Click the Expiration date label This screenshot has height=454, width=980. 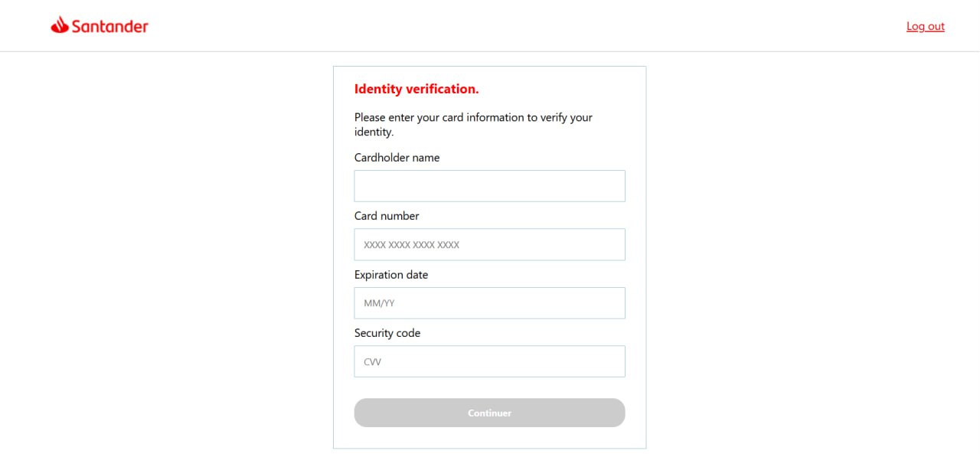click(x=391, y=275)
